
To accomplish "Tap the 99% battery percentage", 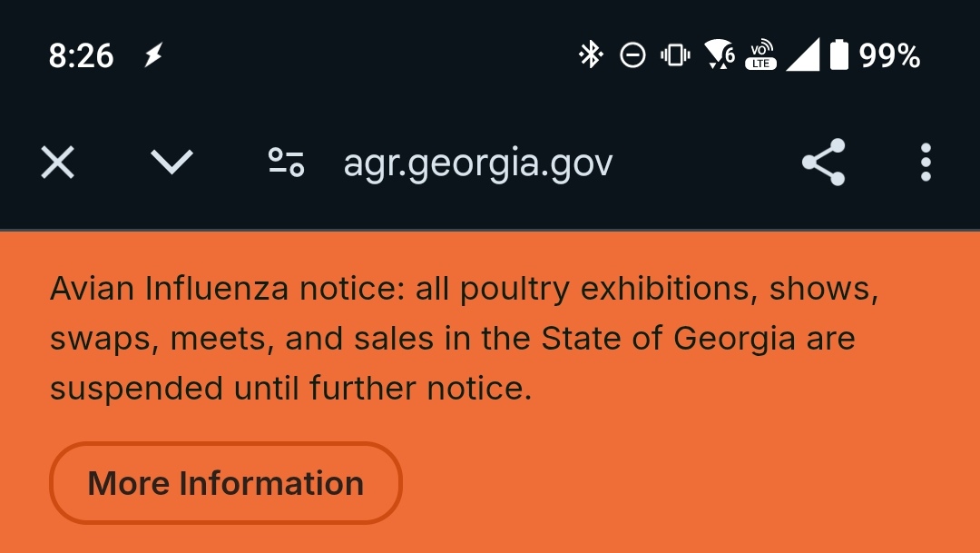I will 889,55.
